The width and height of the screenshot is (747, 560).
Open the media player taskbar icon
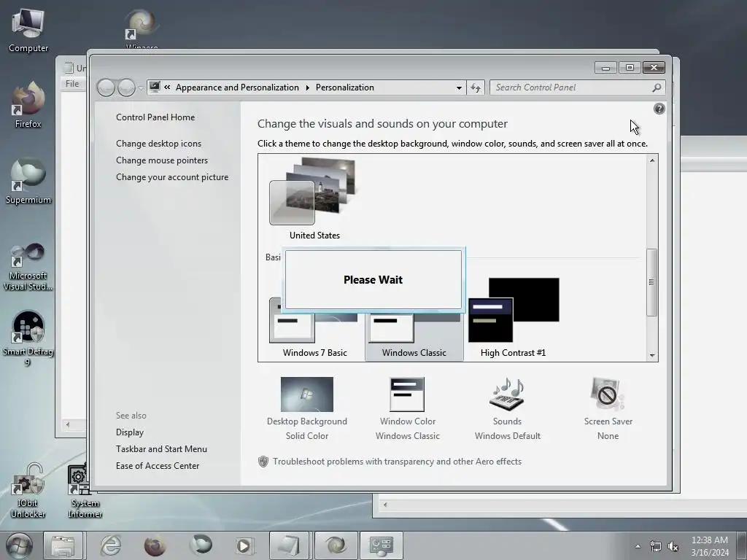(x=244, y=545)
